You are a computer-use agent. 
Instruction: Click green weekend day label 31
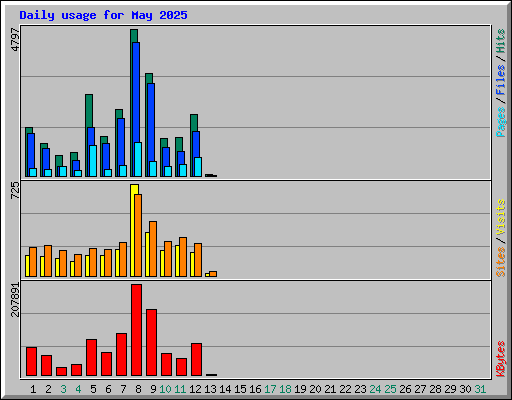click(x=480, y=389)
